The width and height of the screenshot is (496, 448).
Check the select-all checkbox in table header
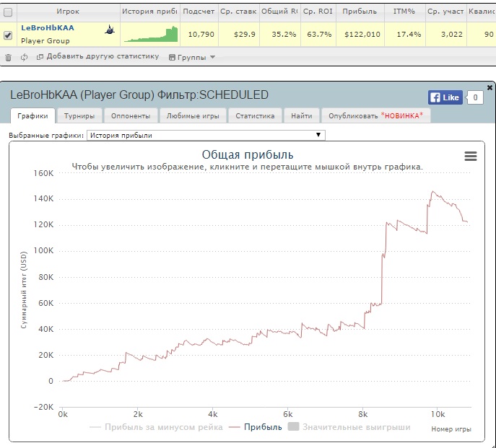[8, 12]
